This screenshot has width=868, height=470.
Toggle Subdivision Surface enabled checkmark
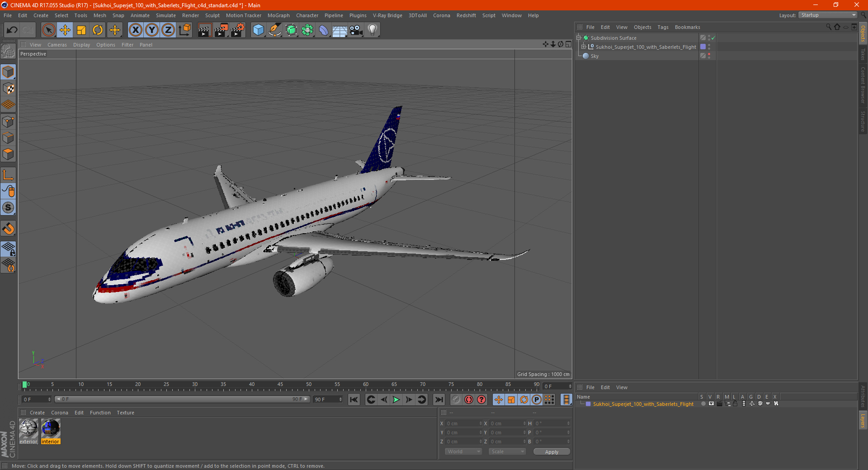point(713,38)
